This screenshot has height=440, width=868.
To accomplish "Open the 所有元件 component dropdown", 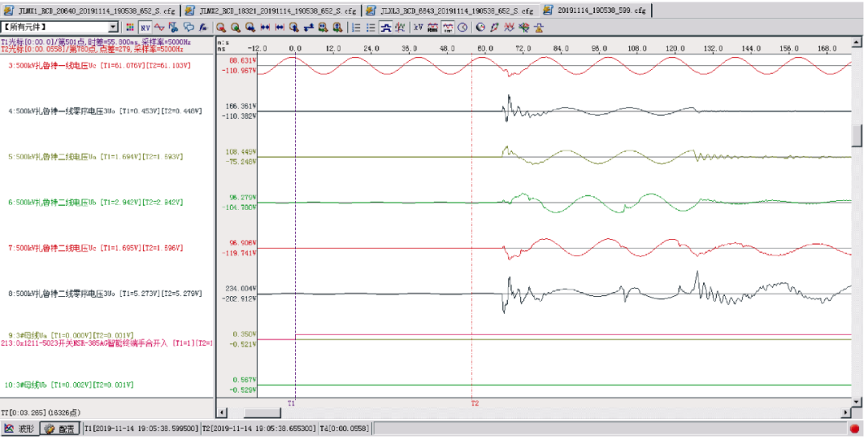I will tap(113, 27).
